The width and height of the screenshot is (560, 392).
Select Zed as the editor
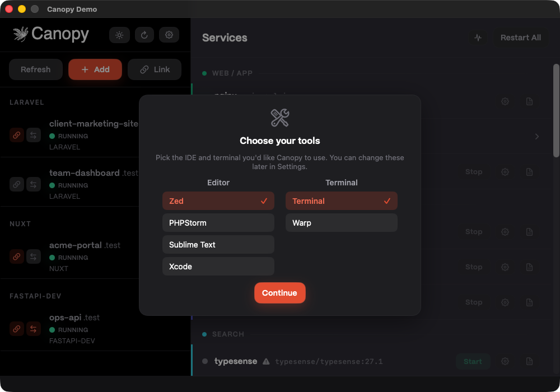pyautogui.click(x=218, y=201)
